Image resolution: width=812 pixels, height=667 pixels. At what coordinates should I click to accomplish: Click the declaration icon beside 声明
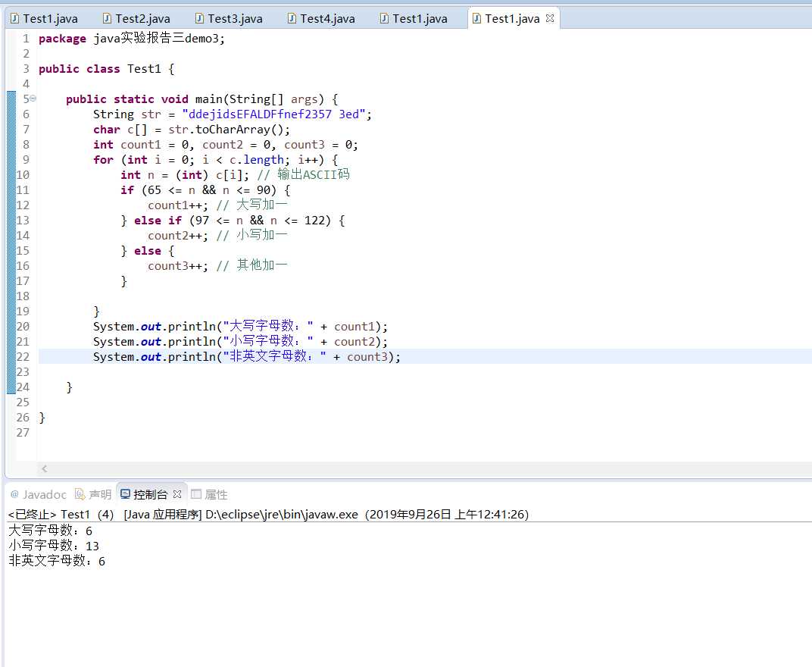click(80, 494)
